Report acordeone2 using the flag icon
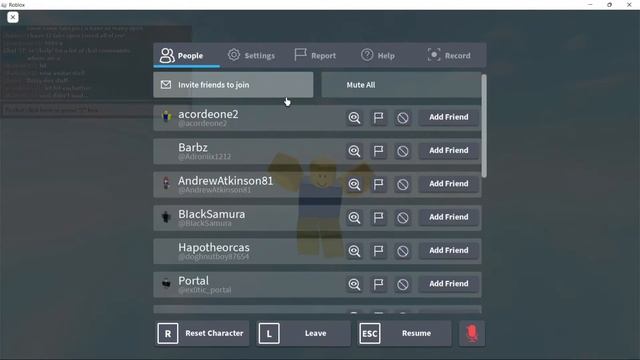The width and height of the screenshot is (640, 360). click(378, 118)
